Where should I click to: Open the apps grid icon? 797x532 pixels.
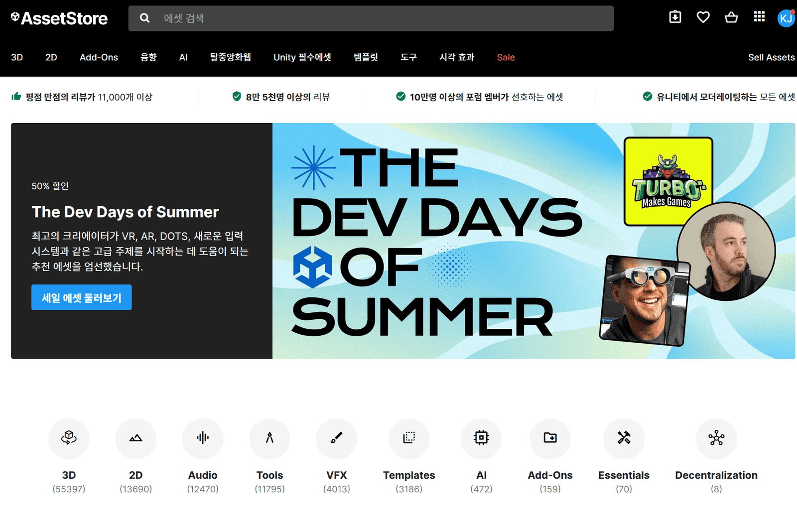(x=759, y=17)
